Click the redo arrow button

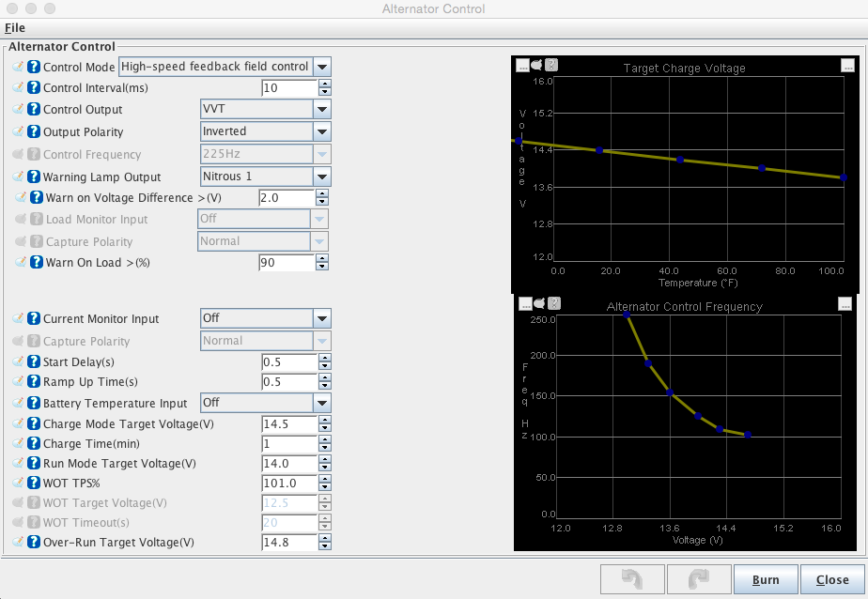point(697,579)
